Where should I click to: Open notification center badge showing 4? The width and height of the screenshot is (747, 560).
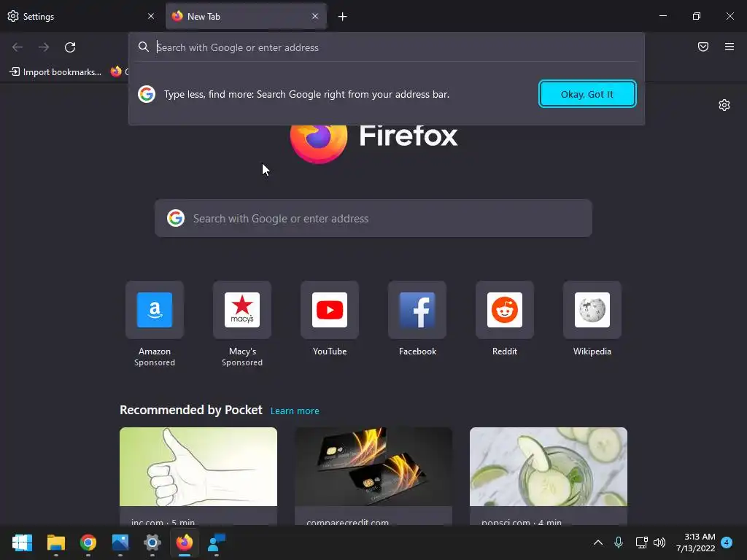tap(727, 542)
